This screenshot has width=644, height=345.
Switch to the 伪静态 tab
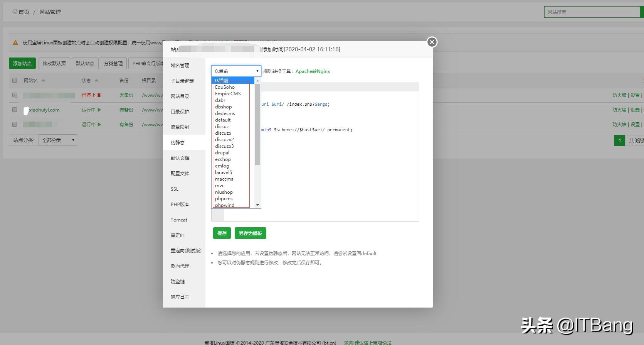tap(184, 142)
